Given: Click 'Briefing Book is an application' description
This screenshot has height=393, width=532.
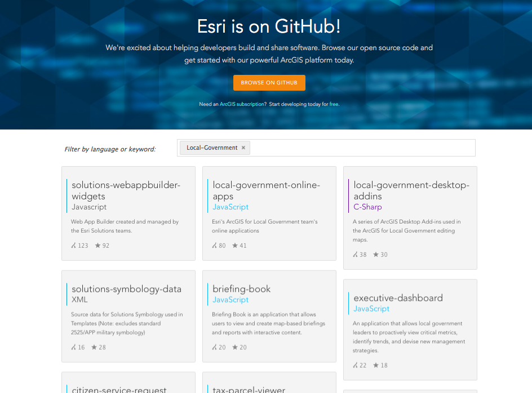Looking at the screenshot, I should coord(268,324).
